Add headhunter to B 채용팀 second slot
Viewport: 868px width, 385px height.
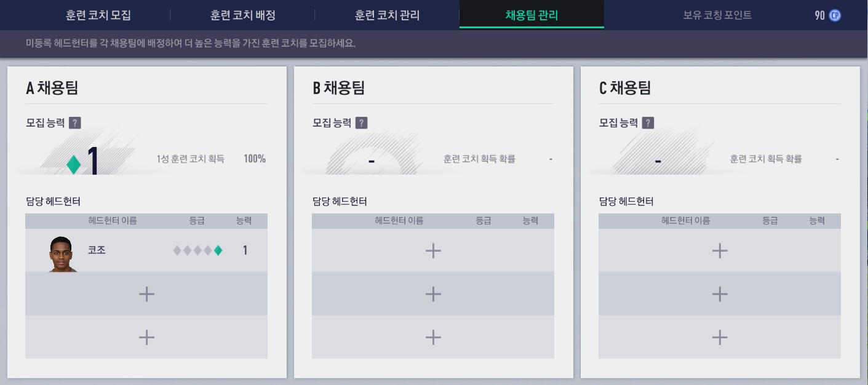[433, 294]
